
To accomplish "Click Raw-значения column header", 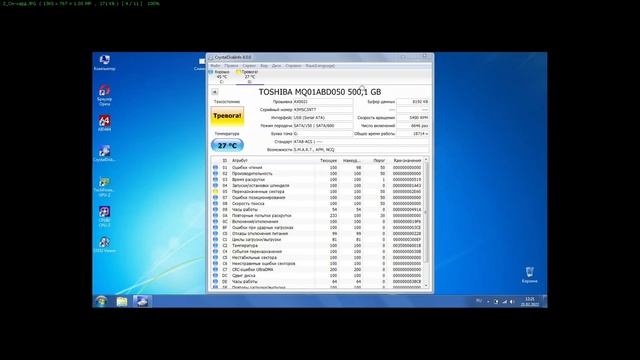I will [407, 160].
